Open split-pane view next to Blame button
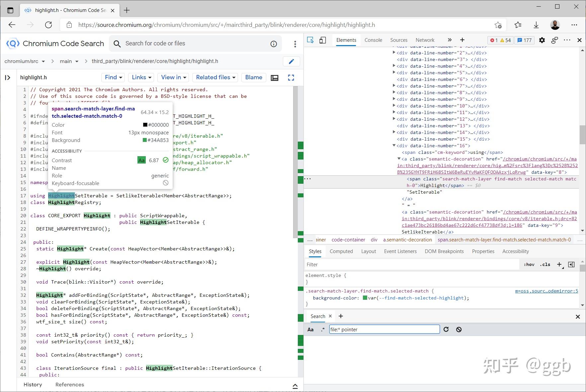The width and height of the screenshot is (586, 392). tap(275, 77)
